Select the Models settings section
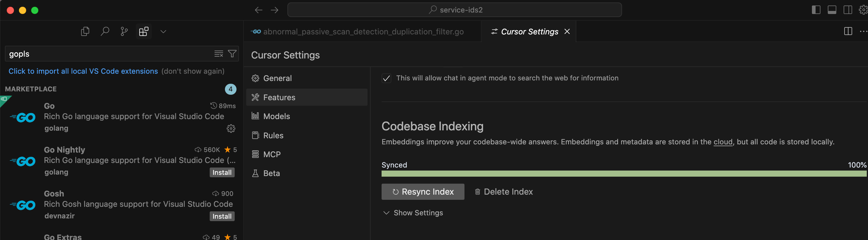Image resolution: width=868 pixels, height=240 pixels. (276, 116)
